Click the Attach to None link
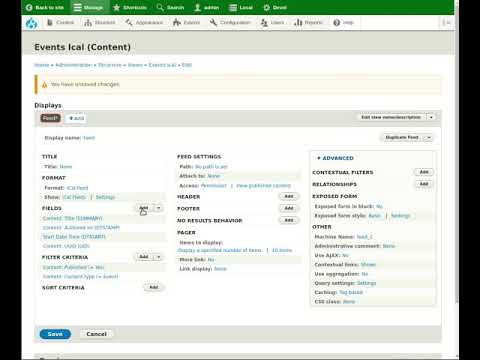The image size is (480, 360). (x=214, y=176)
